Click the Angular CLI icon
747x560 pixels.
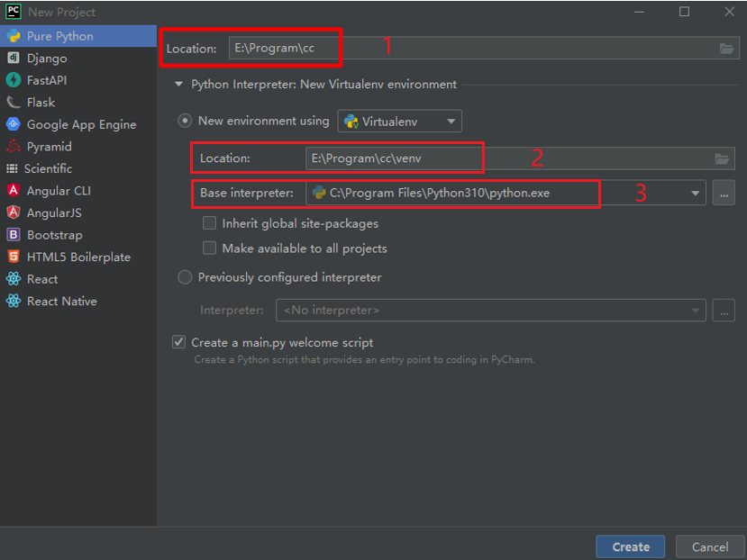click(14, 191)
